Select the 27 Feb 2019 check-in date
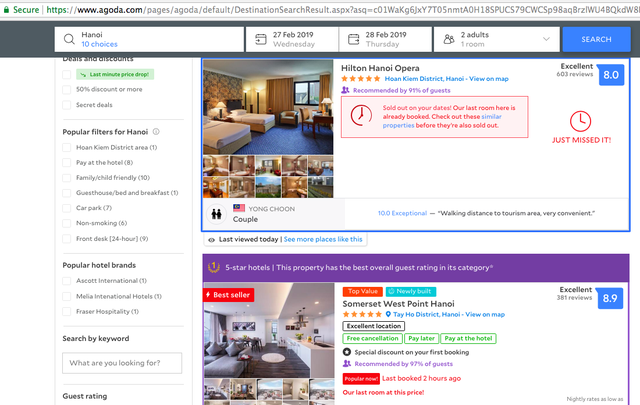Image resolution: width=640 pixels, height=405 pixels. pyautogui.click(x=292, y=39)
